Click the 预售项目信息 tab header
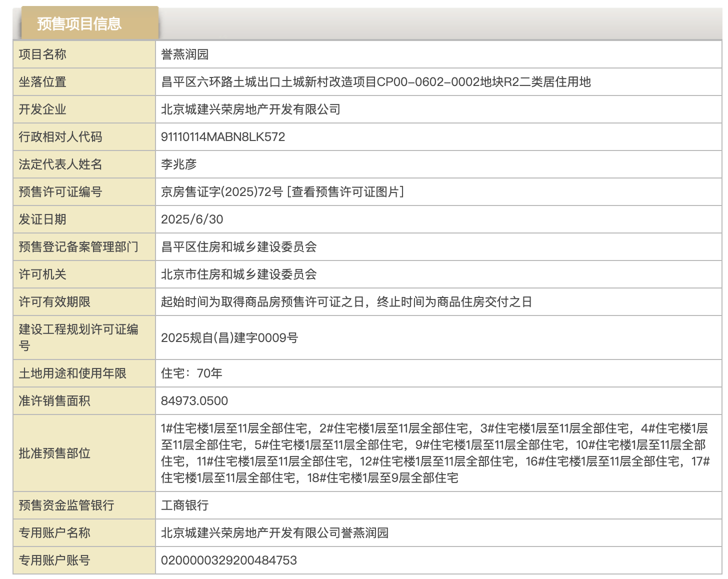The width and height of the screenshot is (728, 579). (x=80, y=23)
